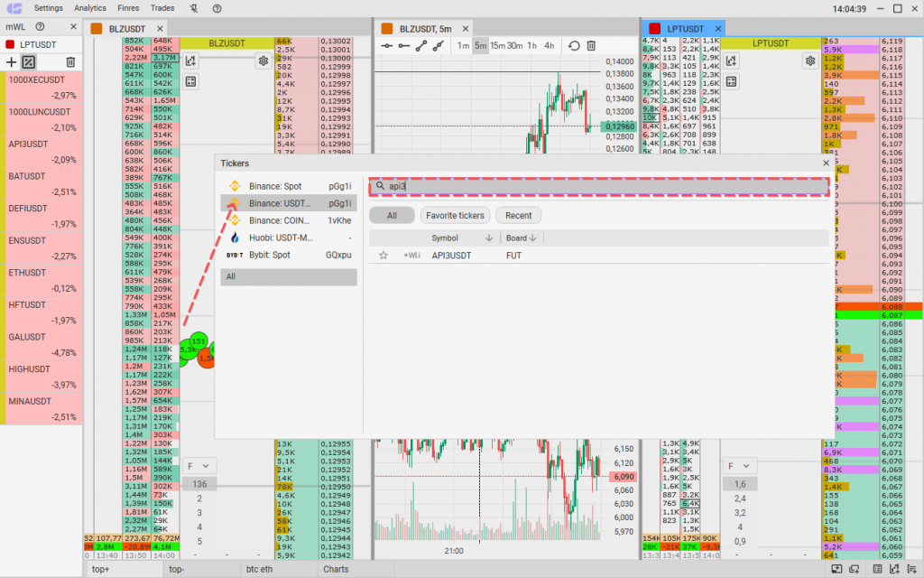
Task: Set chart timeframe to 1m
Action: pyautogui.click(x=463, y=45)
